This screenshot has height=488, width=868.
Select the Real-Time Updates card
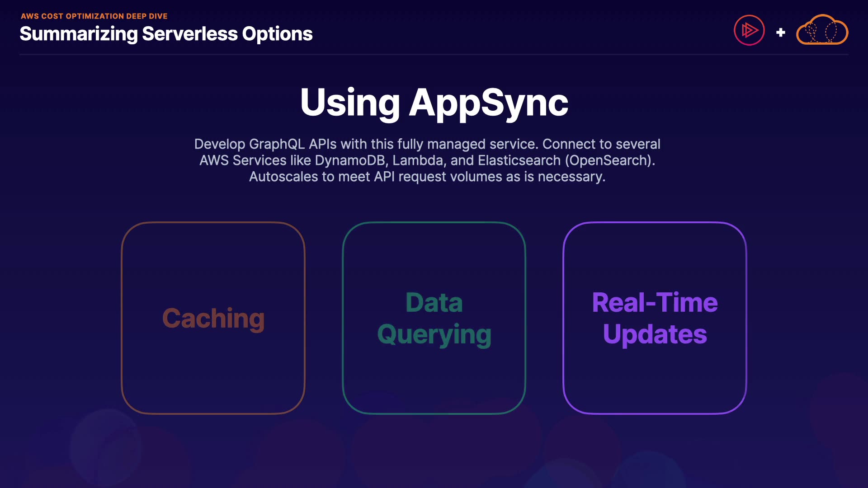(655, 318)
